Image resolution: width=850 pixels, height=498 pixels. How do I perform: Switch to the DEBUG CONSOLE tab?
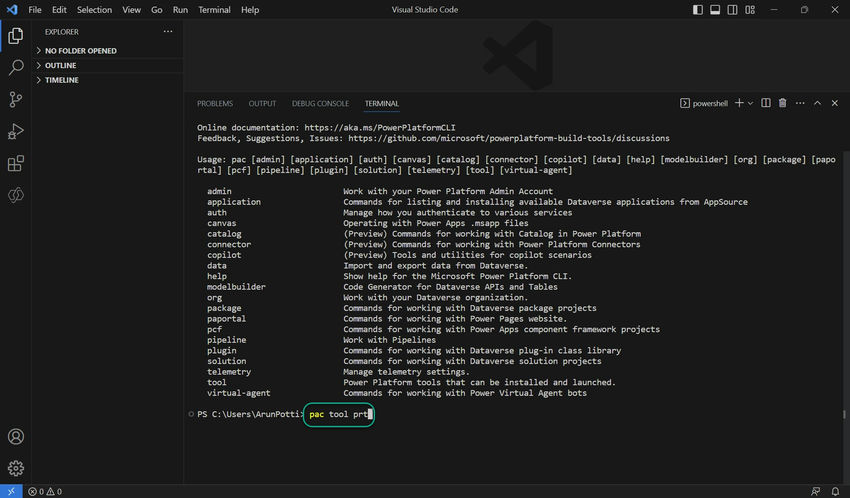point(320,103)
